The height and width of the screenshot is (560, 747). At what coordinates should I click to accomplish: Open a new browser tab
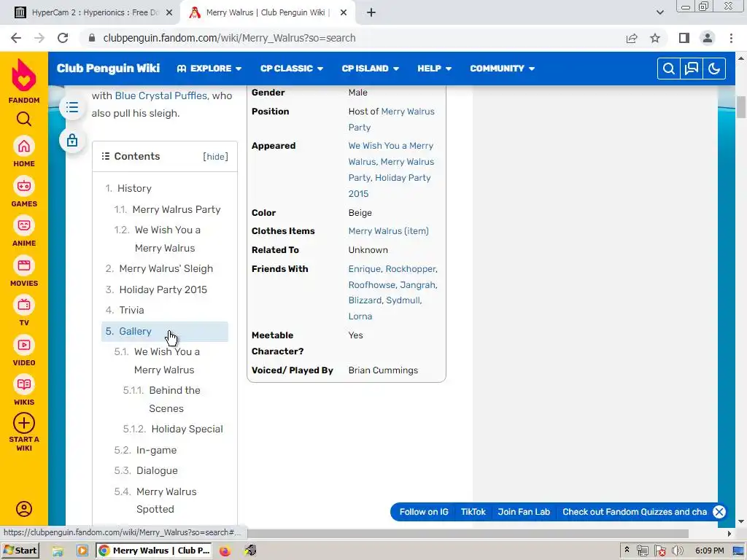pos(371,12)
